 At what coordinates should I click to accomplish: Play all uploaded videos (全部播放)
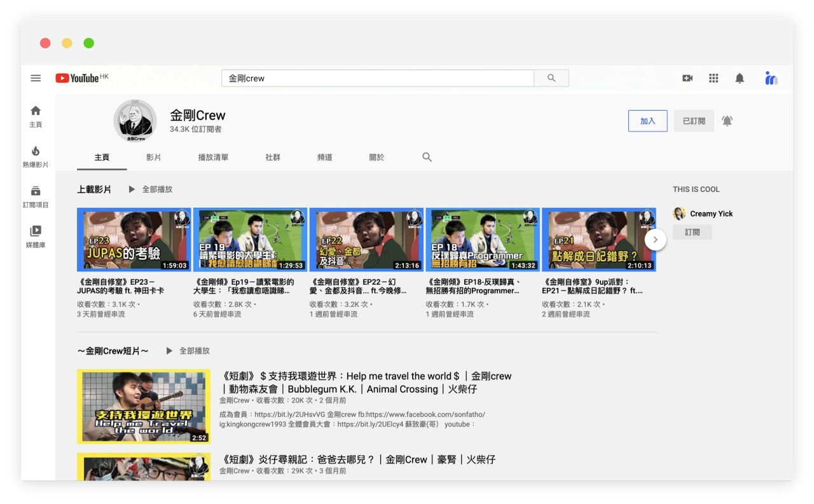pos(151,189)
